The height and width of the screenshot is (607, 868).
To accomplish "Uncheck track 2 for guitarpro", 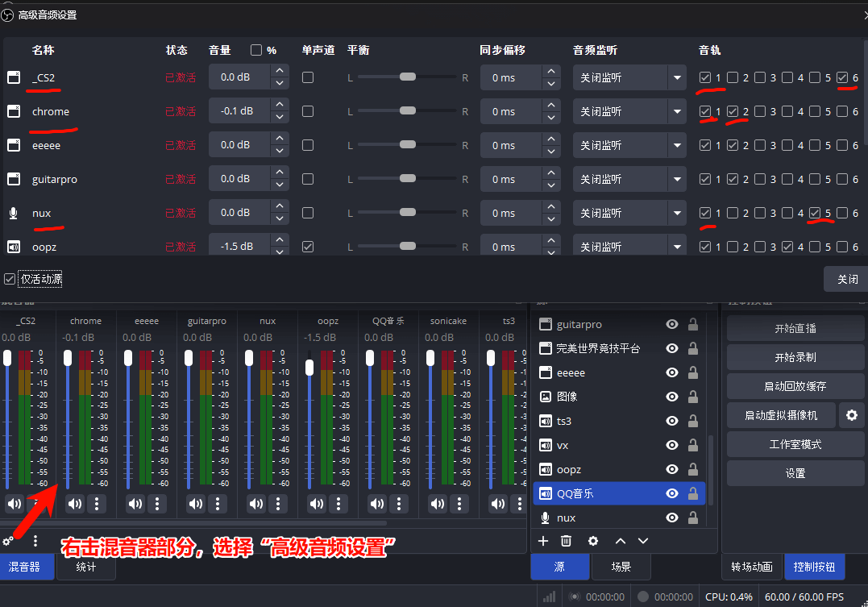I will point(733,179).
